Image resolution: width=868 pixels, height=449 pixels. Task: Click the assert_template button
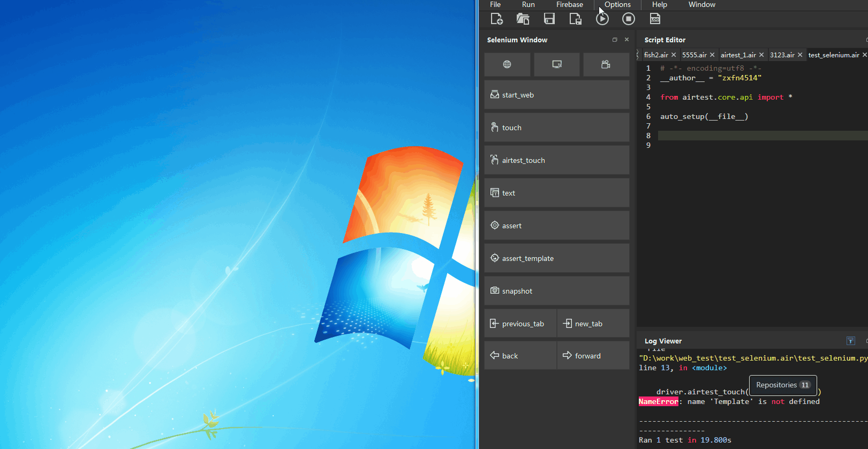pos(557,258)
